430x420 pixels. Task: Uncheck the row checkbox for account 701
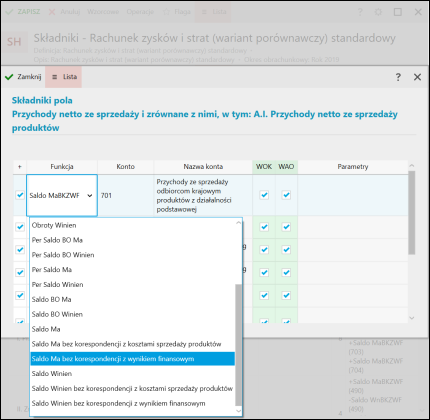[20, 195]
